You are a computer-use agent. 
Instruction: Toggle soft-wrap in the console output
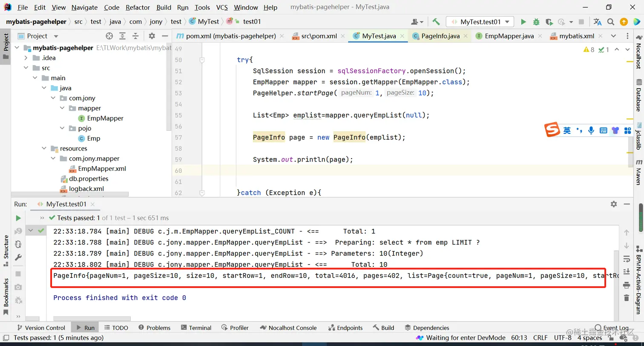coord(627,259)
